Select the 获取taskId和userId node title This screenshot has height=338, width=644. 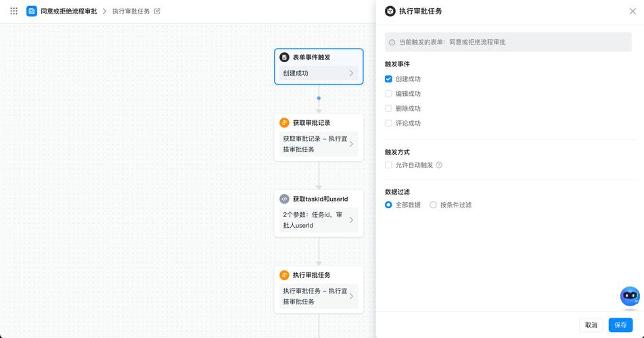point(321,199)
